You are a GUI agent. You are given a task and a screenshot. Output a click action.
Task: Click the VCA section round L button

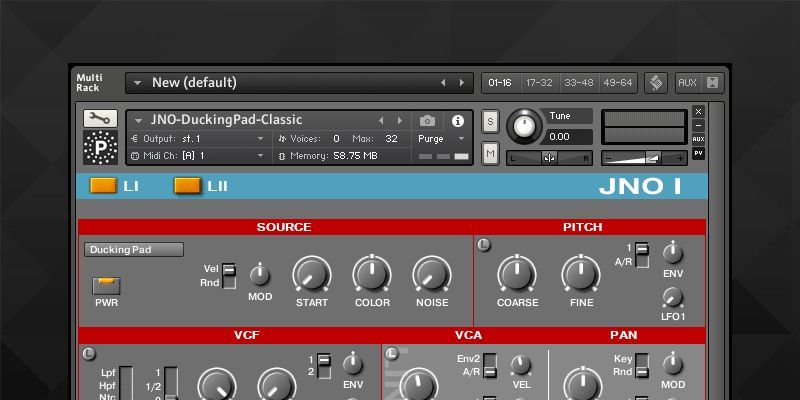pyautogui.click(x=392, y=353)
